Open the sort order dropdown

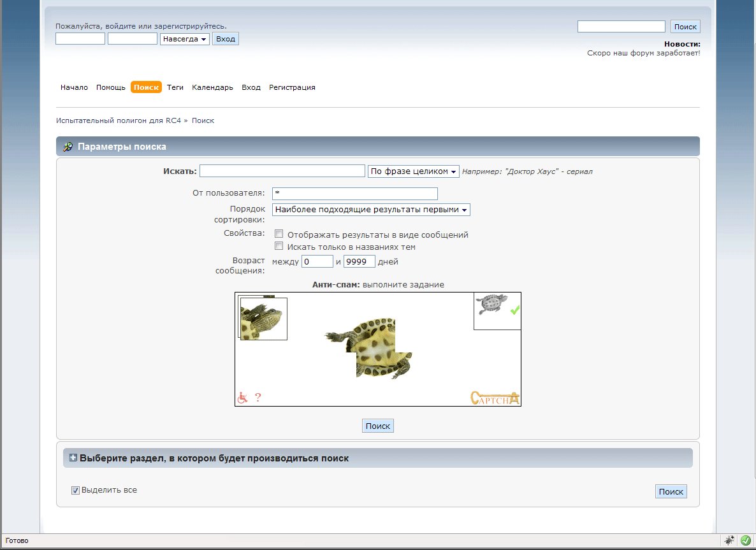[371, 210]
